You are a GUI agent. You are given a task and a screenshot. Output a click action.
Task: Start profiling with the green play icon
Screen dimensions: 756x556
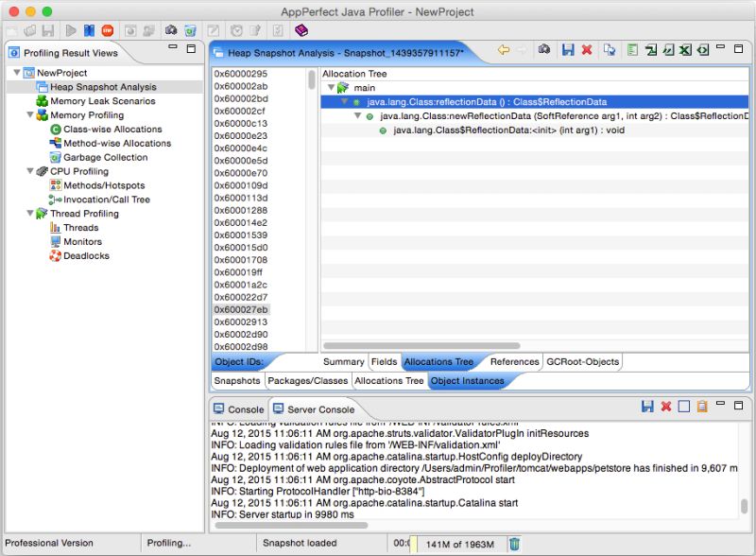pyautogui.click(x=71, y=30)
